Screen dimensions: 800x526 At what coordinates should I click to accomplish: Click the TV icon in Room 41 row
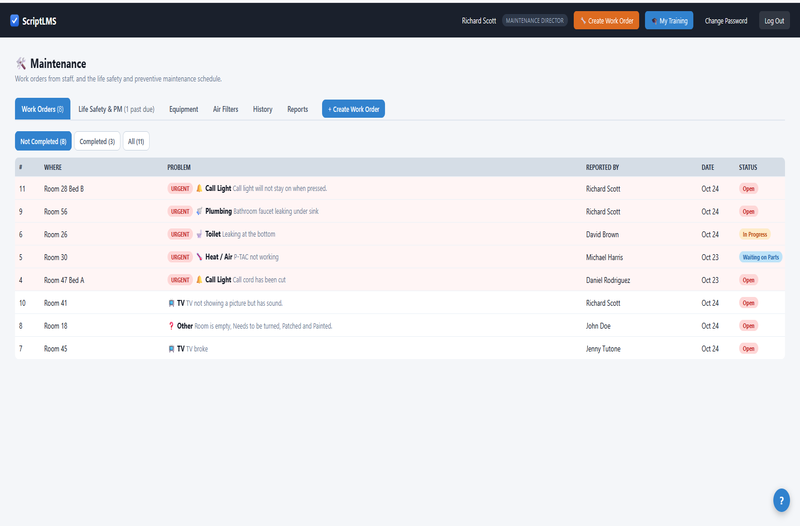click(x=171, y=303)
